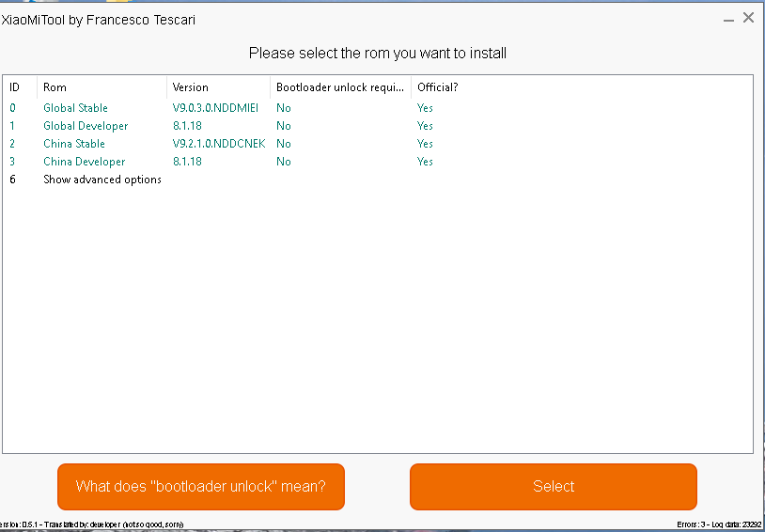This screenshot has width=765, height=532.
Task: Click version V9.2.1.0.NDDCNEK cell
Action: (219, 144)
